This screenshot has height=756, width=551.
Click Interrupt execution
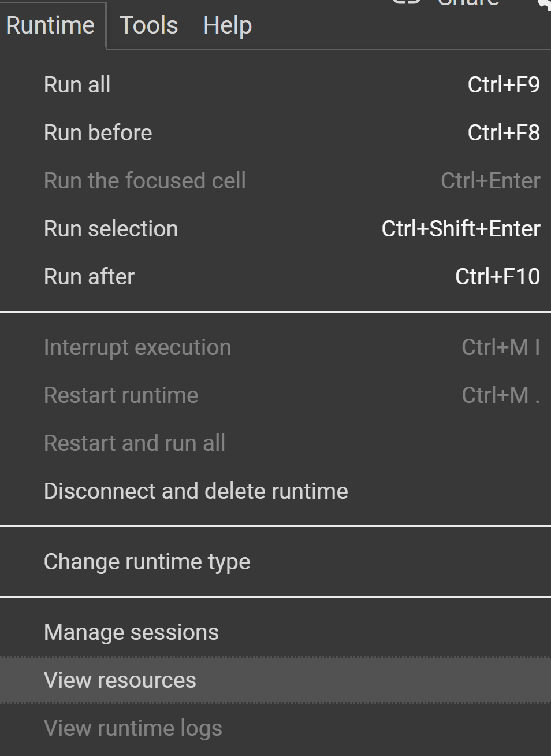click(x=137, y=347)
